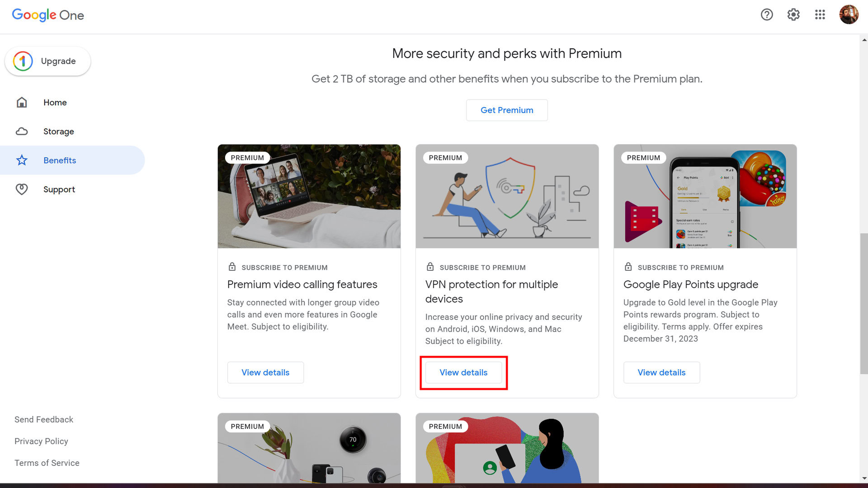View details for Premium video calling features
The image size is (868, 488).
pyautogui.click(x=265, y=372)
